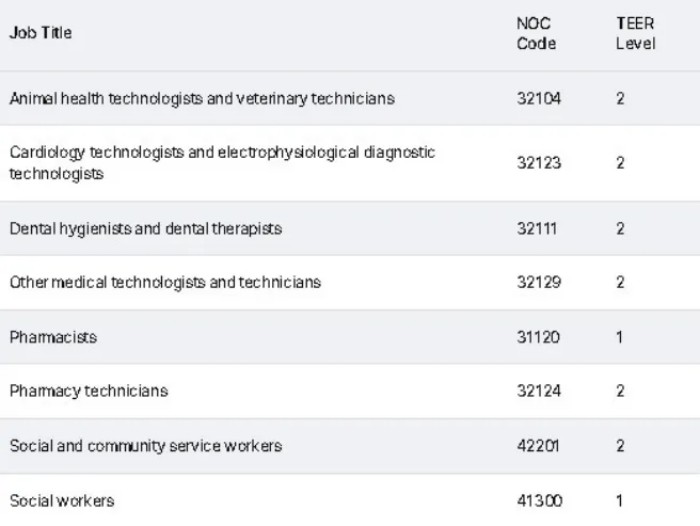Click the NOC Code column header

(x=536, y=33)
